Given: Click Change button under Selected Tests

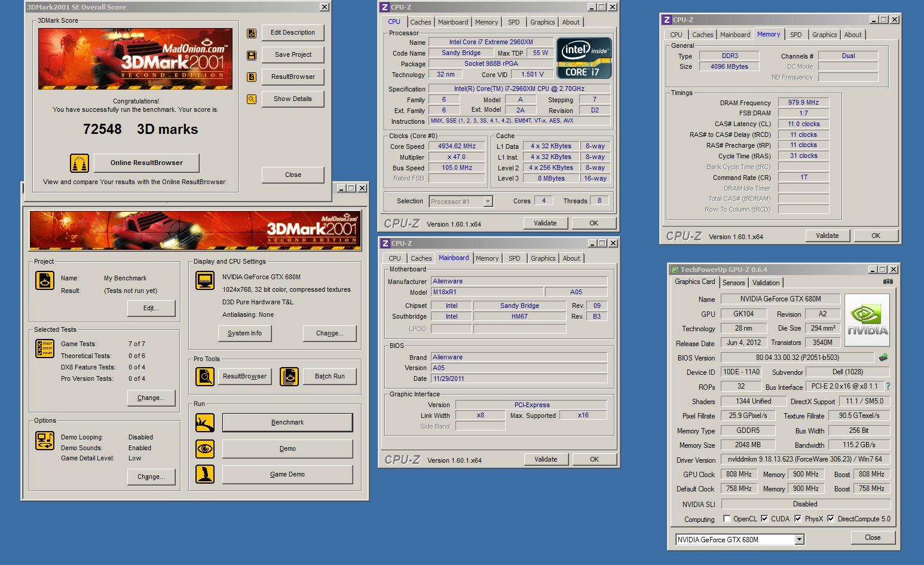Looking at the screenshot, I should pos(151,398).
